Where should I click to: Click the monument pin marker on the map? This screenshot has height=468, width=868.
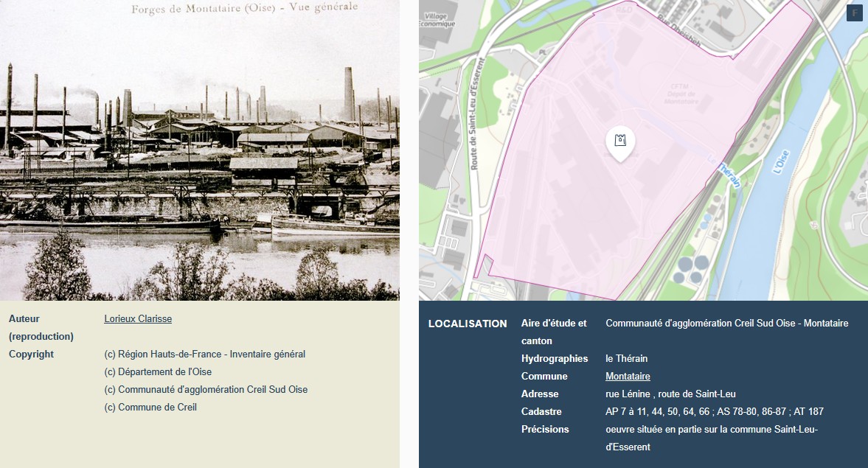(x=620, y=142)
